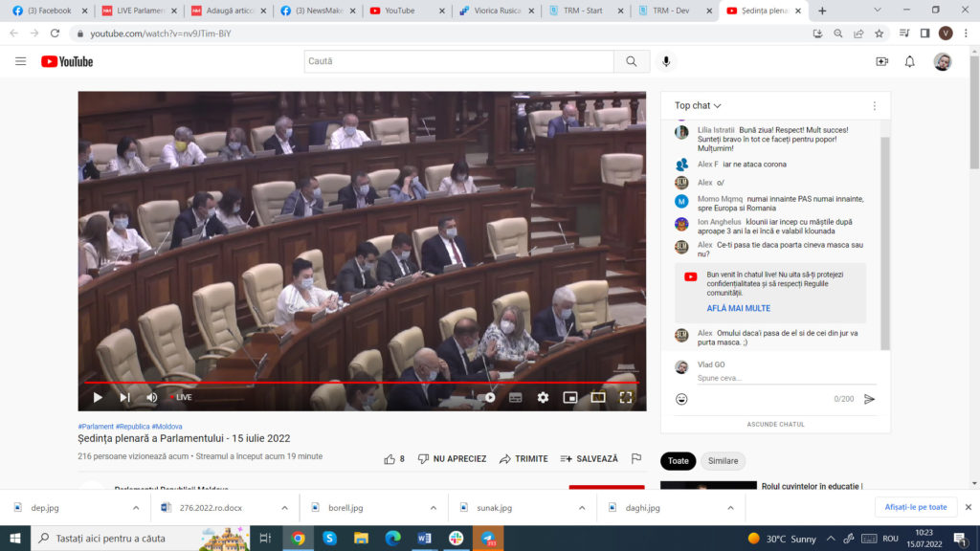Go to the YouTube home logo
The width and height of the screenshot is (980, 551).
67,61
